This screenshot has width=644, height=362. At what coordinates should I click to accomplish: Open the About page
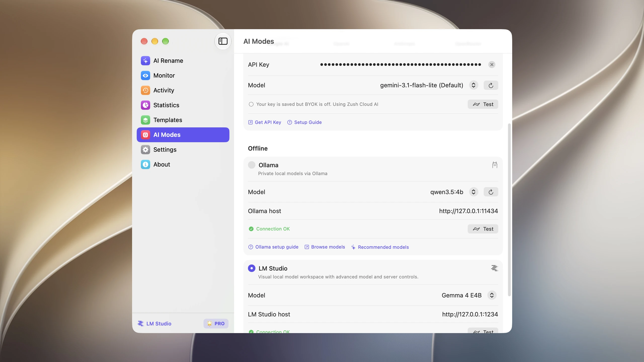183,164
